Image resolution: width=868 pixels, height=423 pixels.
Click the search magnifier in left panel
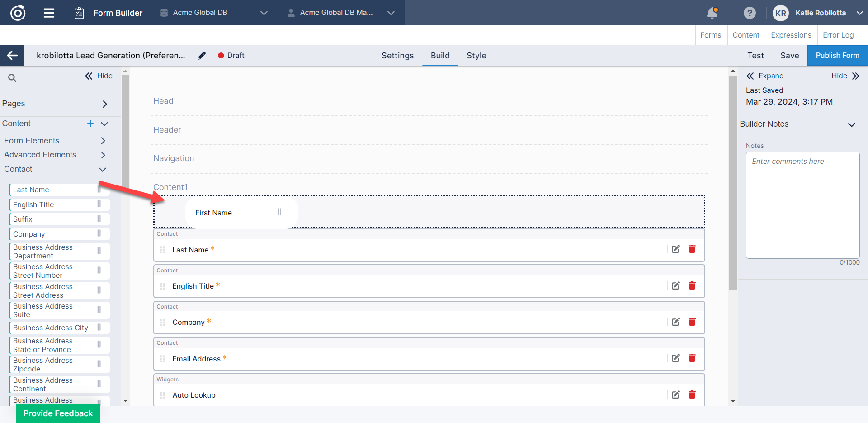coord(12,78)
